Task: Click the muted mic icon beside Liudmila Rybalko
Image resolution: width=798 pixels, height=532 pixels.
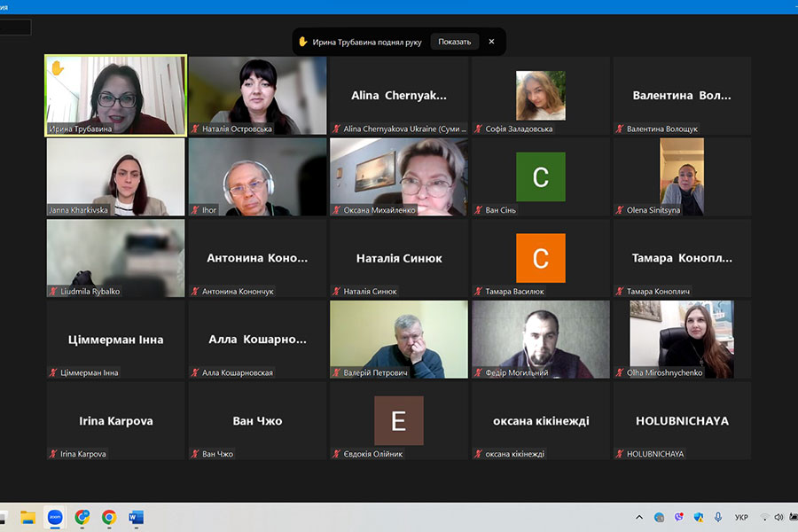Action: 53,291
